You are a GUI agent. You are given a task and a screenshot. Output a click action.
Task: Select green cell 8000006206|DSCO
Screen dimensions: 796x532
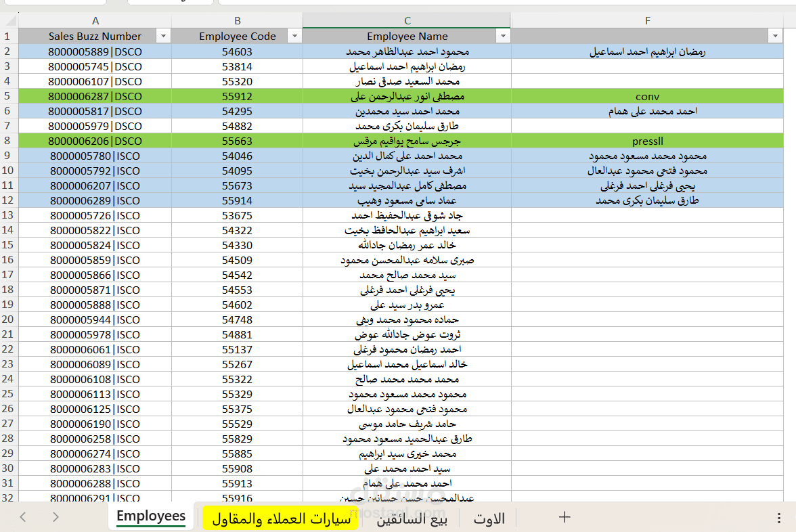pos(95,141)
